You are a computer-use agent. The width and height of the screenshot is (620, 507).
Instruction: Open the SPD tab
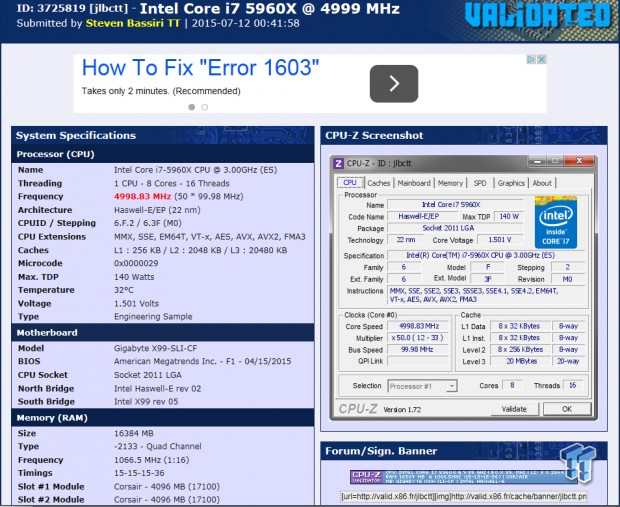coord(480,183)
